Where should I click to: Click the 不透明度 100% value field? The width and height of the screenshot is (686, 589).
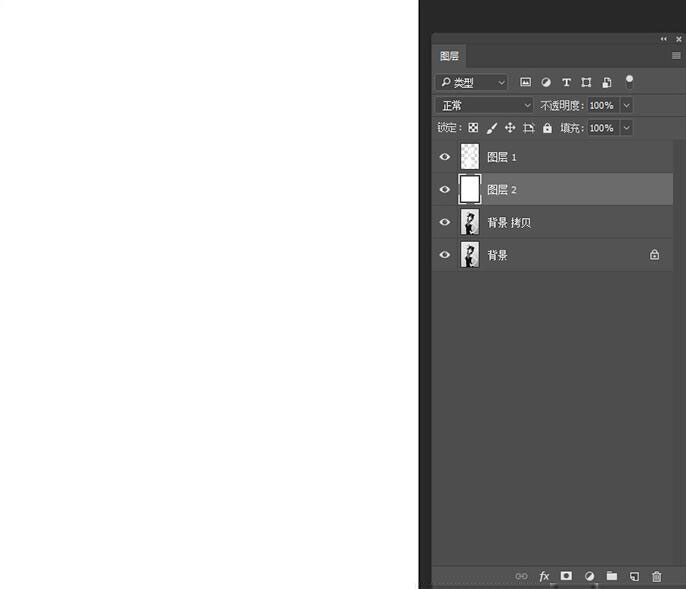(603, 105)
